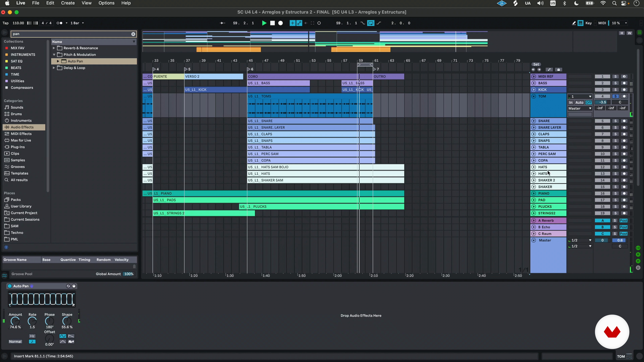The height and width of the screenshot is (362, 644).
Task: Open TOM input channel dropdown
Action: [580, 96]
